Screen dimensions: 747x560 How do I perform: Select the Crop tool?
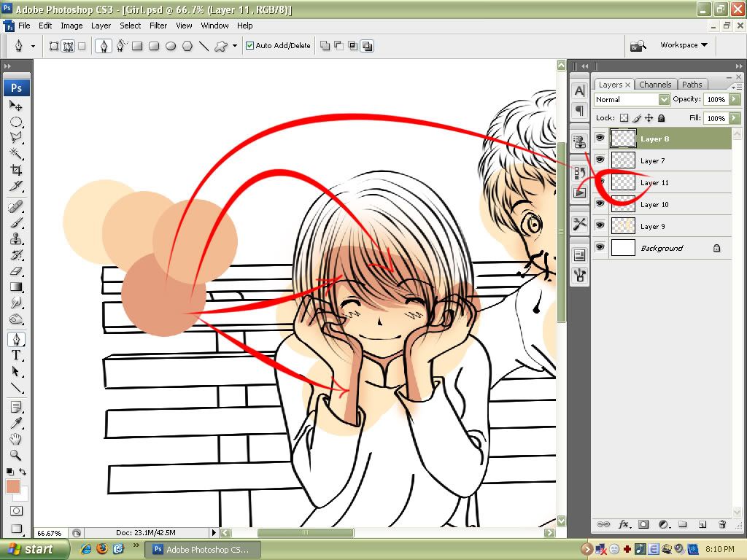[16, 170]
